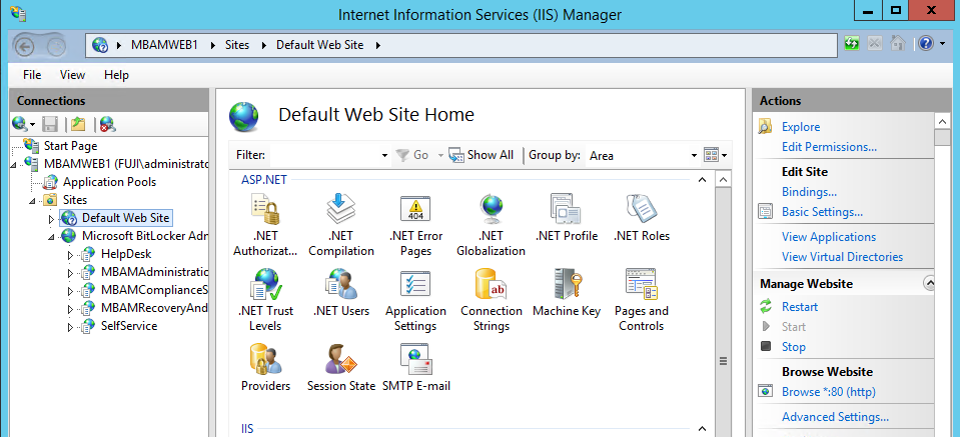Open the .NET Compilation feature

point(341,225)
